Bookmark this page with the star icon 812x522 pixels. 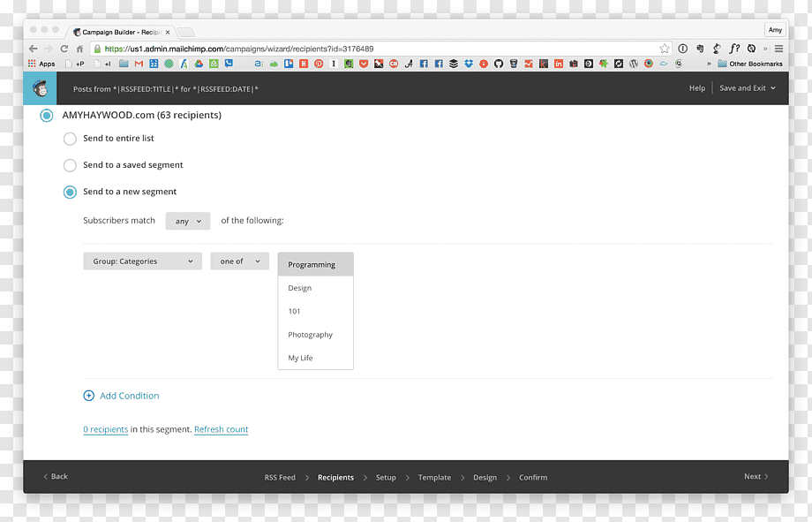(665, 49)
